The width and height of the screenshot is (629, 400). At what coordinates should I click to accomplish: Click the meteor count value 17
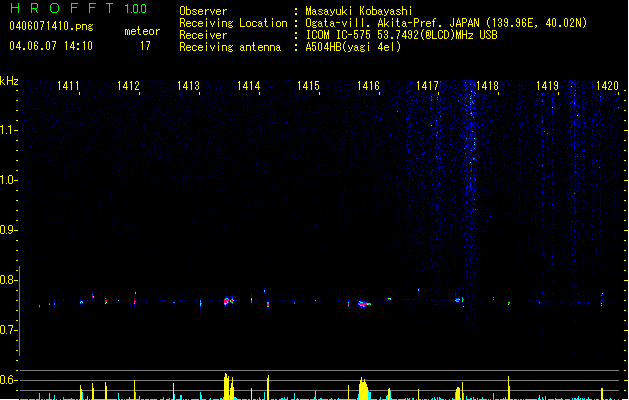coord(145,46)
